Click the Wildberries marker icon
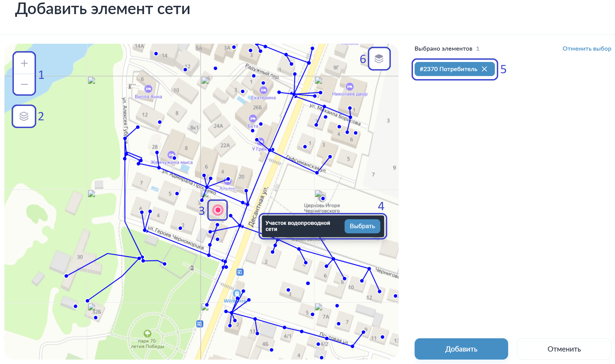Viewport: 615px width, 364px height. (237, 293)
